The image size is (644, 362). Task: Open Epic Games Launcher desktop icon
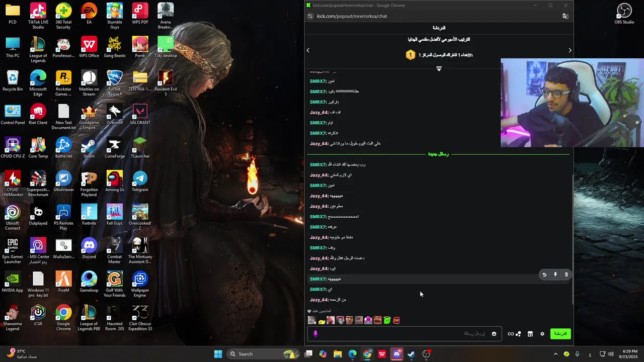13,251
